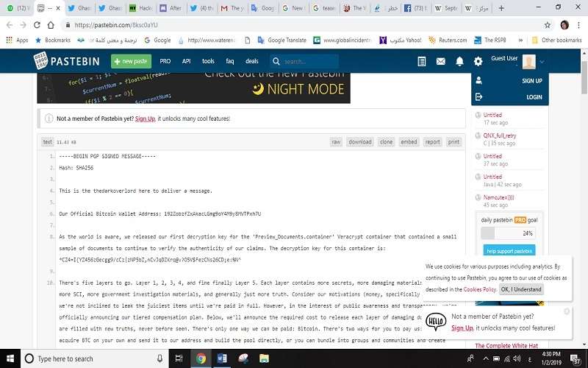The height and width of the screenshot is (368, 588).
Task: Open the settings gear icon
Action: (478, 61)
